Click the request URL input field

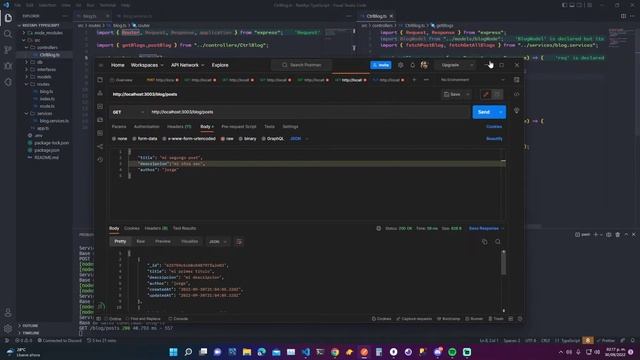pyautogui.click(x=308, y=112)
